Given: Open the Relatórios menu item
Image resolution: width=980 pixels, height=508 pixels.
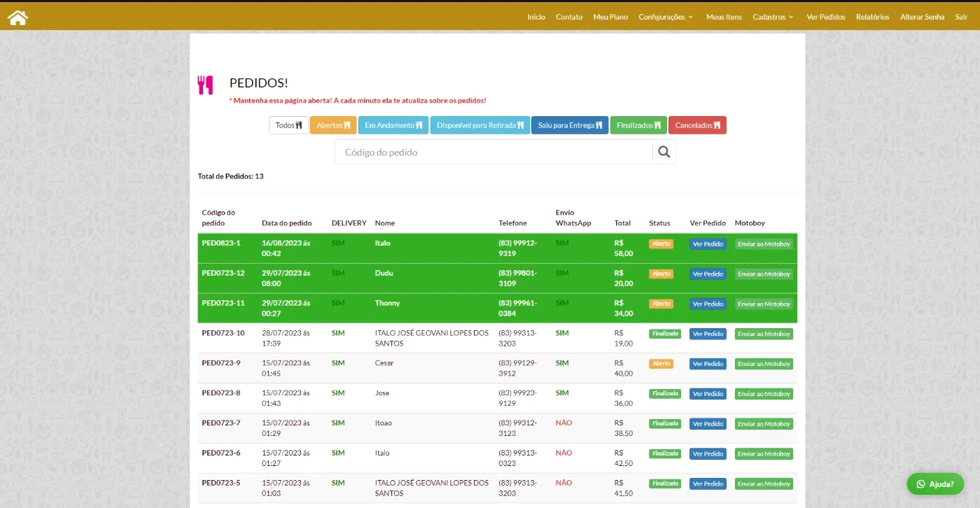Looking at the screenshot, I should click(x=872, y=17).
